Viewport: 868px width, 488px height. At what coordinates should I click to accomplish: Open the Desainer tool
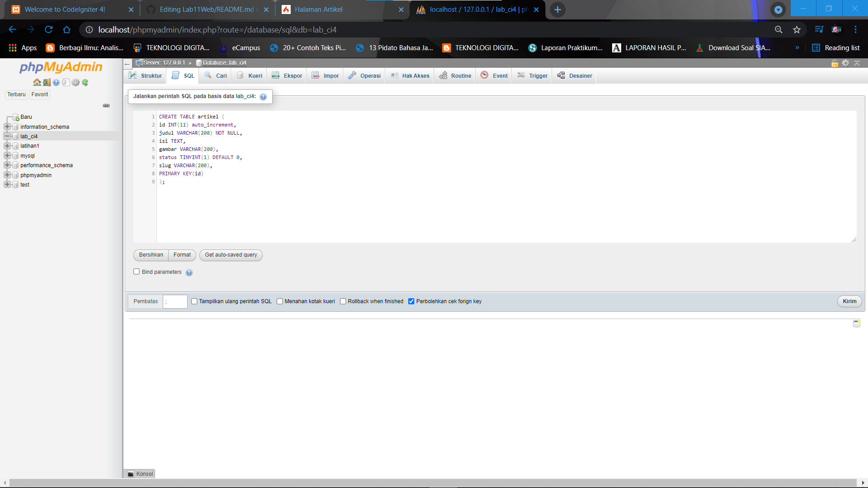point(574,75)
